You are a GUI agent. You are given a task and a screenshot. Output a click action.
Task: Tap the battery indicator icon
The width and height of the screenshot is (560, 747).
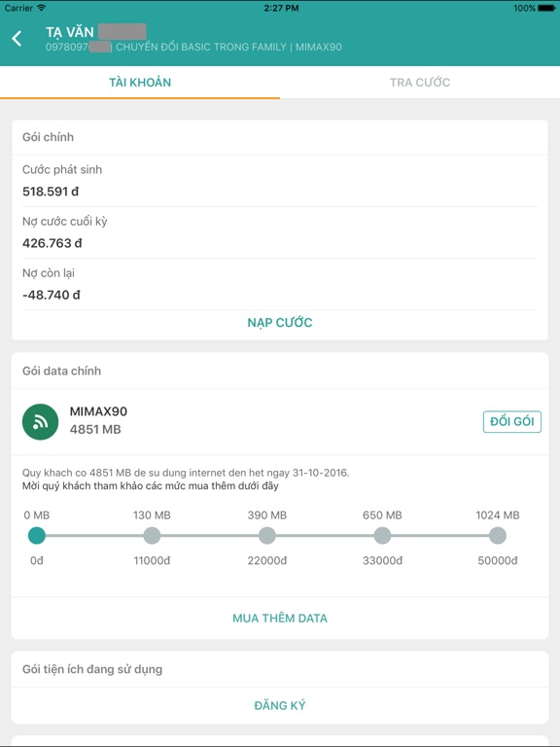(546, 8)
